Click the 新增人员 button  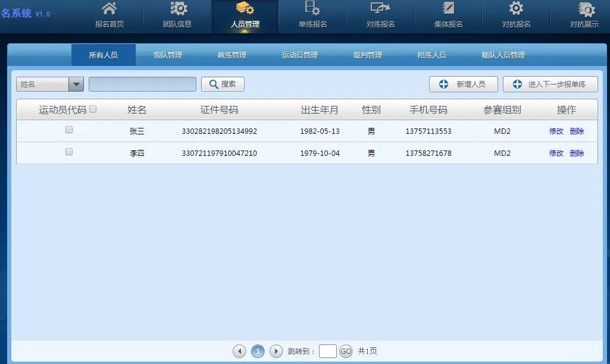(x=463, y=84)
